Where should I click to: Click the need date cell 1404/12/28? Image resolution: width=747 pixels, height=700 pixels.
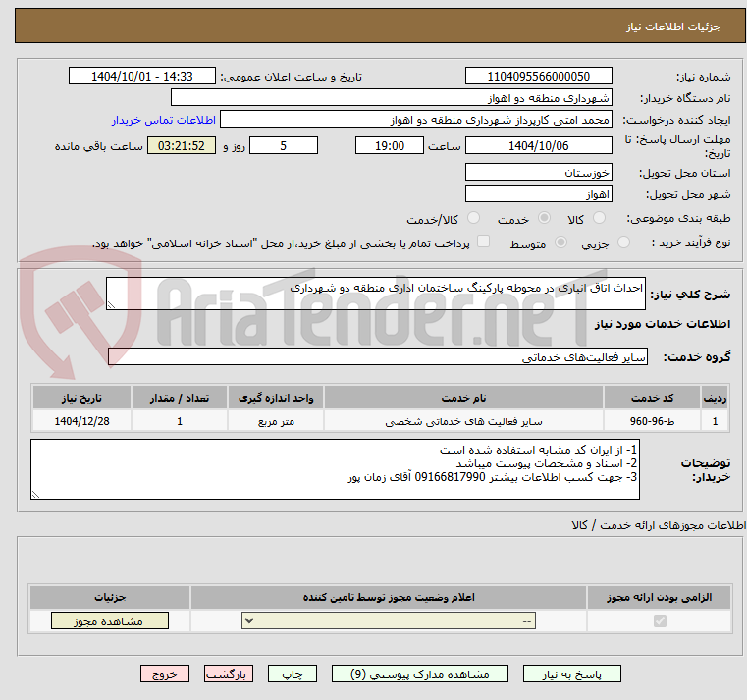pos(81,421)
